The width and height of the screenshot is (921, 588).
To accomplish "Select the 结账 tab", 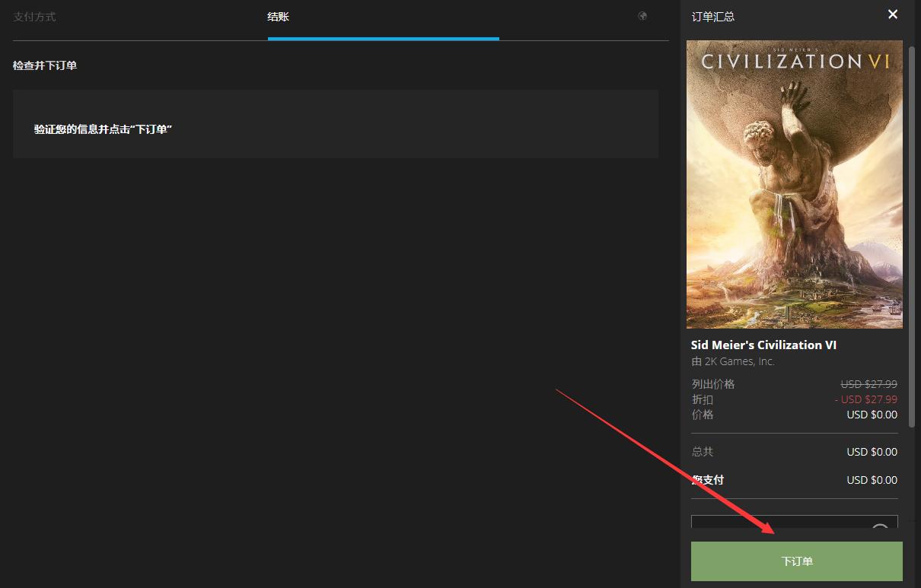I will pyautogui.click(x=278, y=17).
